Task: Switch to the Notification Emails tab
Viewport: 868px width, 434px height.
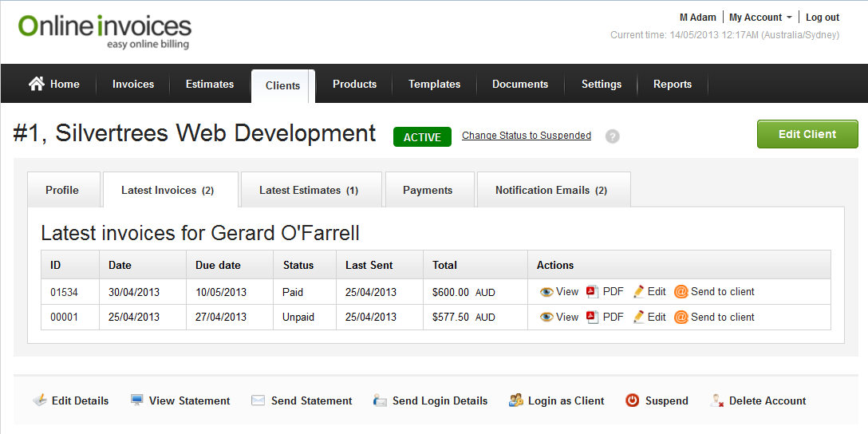Action: tap(551, 190)
